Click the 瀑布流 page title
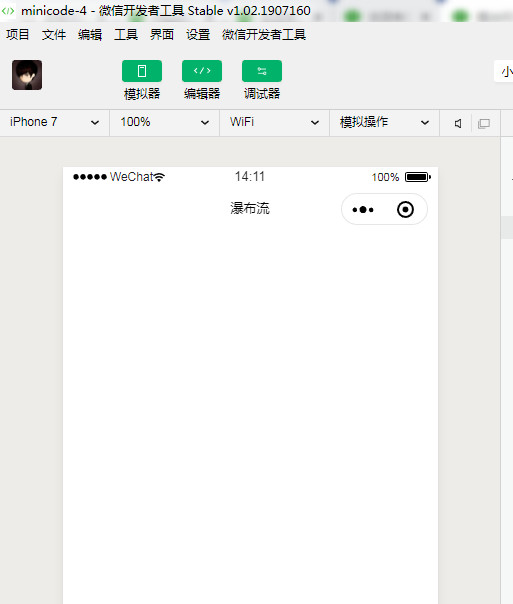513x604 pixels. (x=250, y=208)
